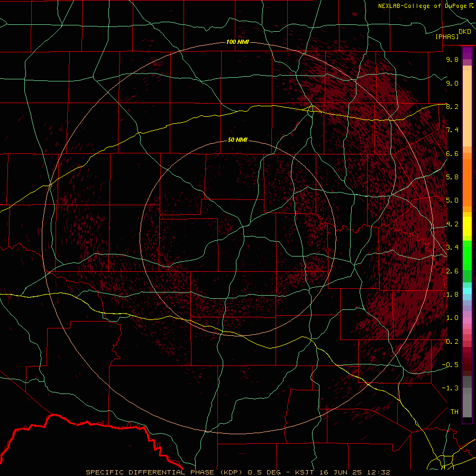This screenshot has height=476, width=476.
Task: Click the purple segment atop the color bar
Action: tap(467, 53)
